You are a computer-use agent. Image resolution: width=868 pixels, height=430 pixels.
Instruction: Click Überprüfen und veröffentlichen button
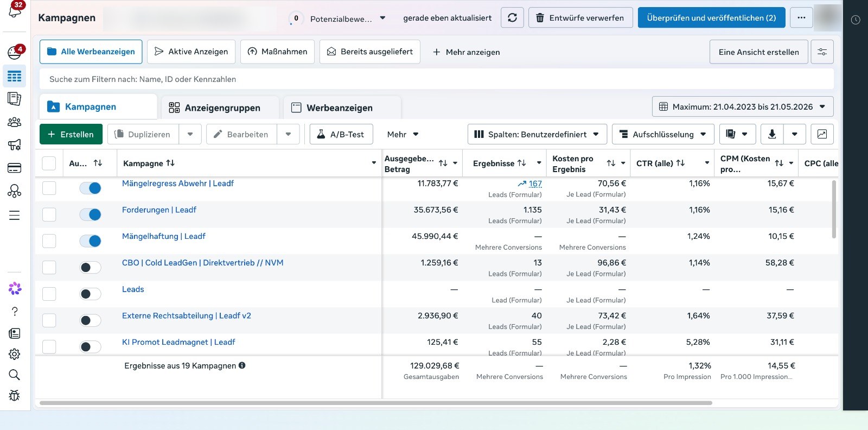click(x=711, y=18)
